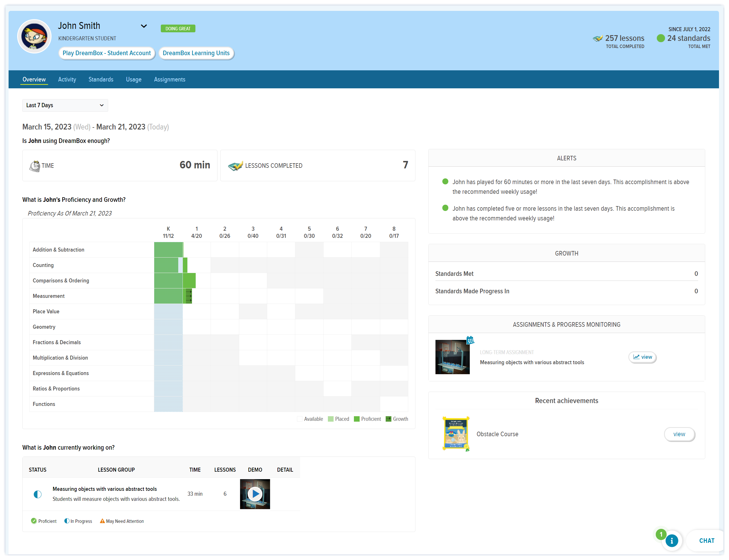Click the DOING GREAT status badge

(x=178, y=29)
